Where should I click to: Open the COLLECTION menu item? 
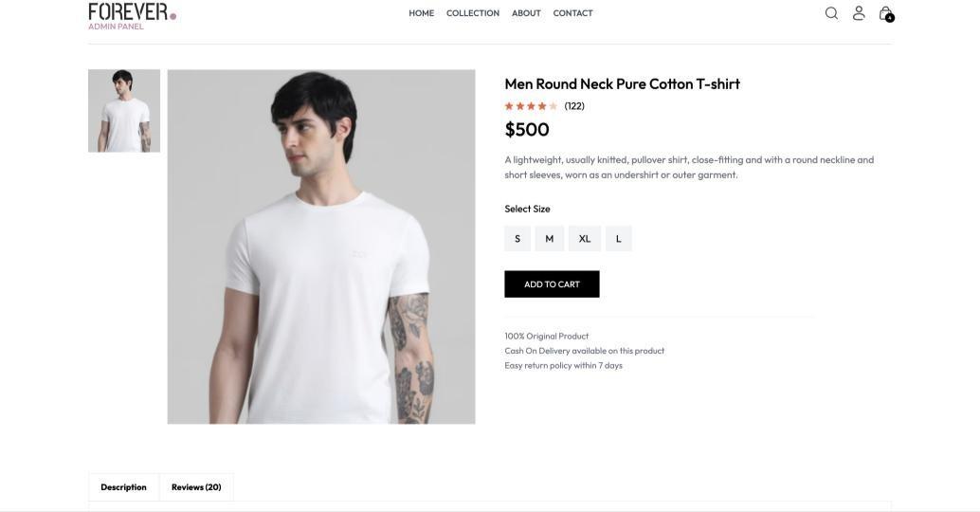click(473, 13)
